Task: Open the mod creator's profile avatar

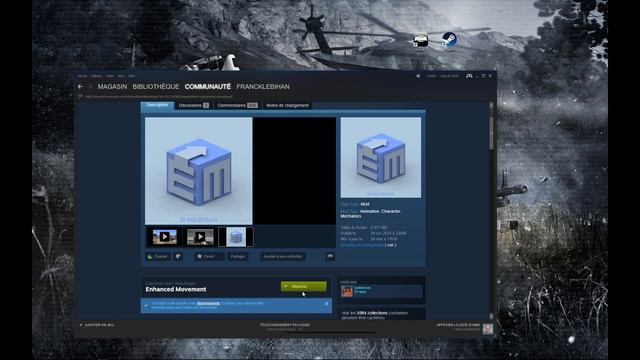Action: pyautogui.click(x=347, y=291)
